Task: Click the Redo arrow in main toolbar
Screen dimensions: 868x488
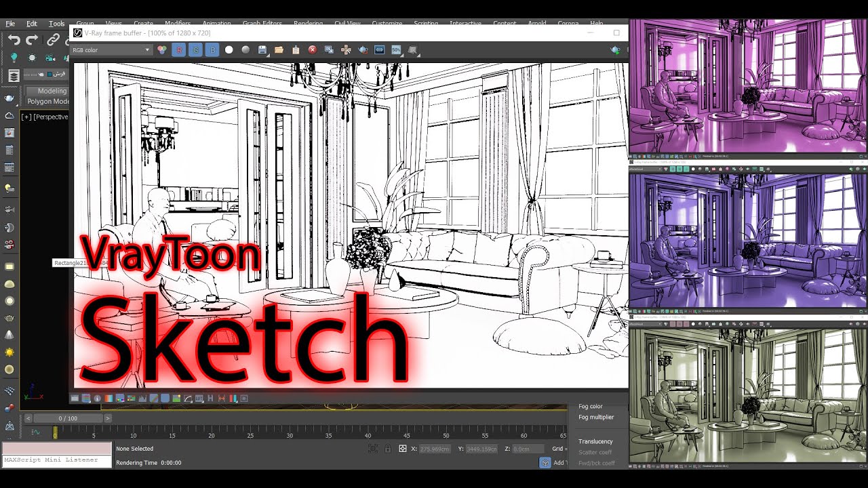Action: (x=32, y=41)
